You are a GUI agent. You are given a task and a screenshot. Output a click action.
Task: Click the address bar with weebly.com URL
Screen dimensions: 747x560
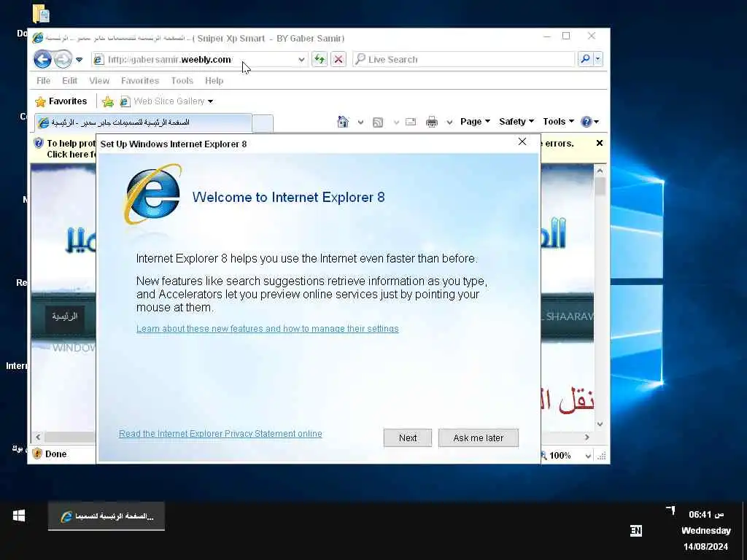[199, 60]
